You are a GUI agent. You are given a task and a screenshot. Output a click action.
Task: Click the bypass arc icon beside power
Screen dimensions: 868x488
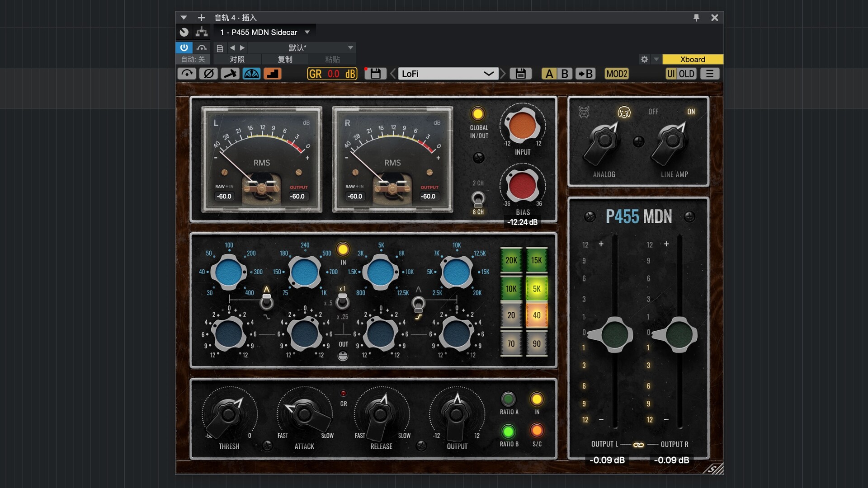[x=202, y=47]
